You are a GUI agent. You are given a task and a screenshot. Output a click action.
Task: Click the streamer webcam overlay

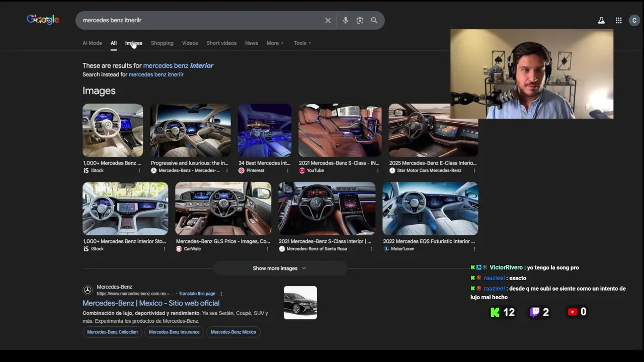532,74
